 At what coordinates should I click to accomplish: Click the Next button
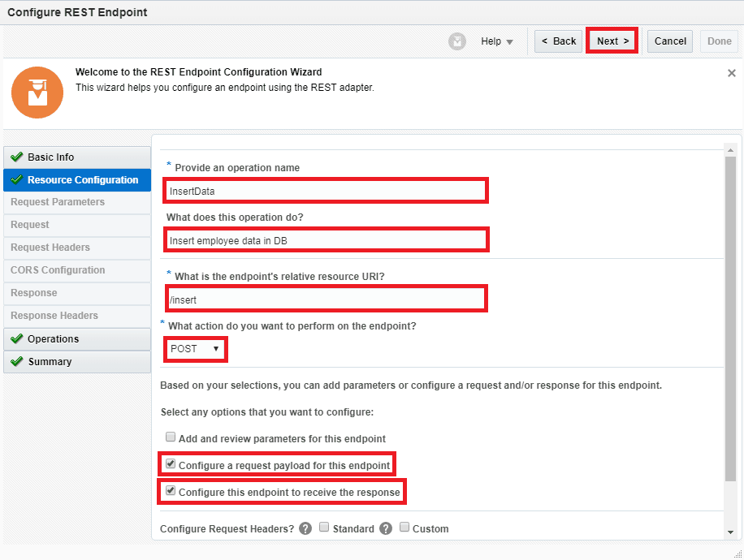(x=612, y=41)
